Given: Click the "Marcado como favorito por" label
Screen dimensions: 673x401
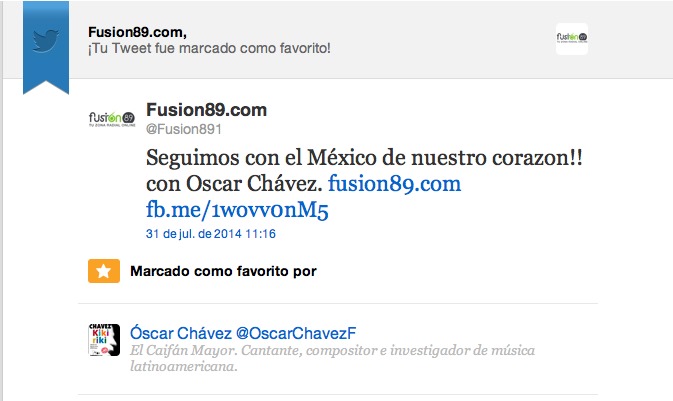Looking at the screenshot, I should click(x=223, y=271).
